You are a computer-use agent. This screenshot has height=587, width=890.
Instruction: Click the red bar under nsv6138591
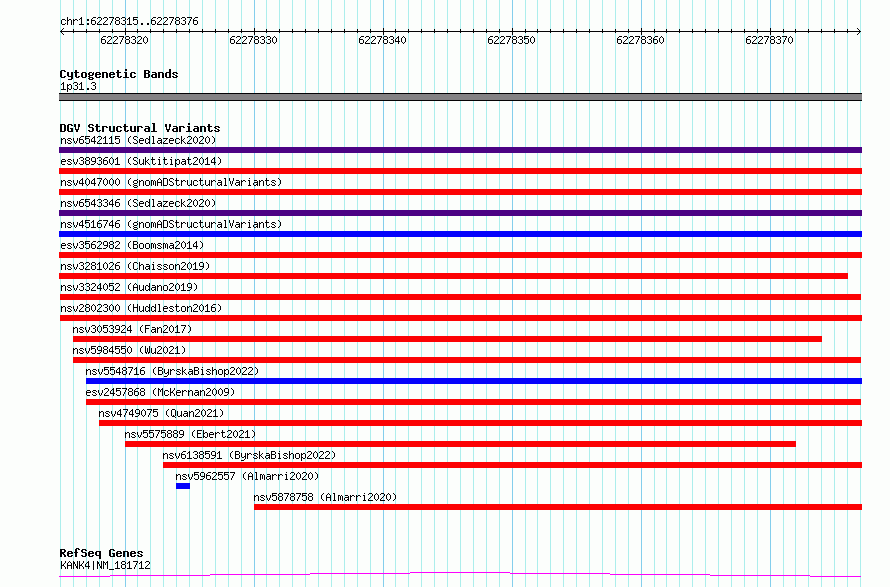click(513, 465)
